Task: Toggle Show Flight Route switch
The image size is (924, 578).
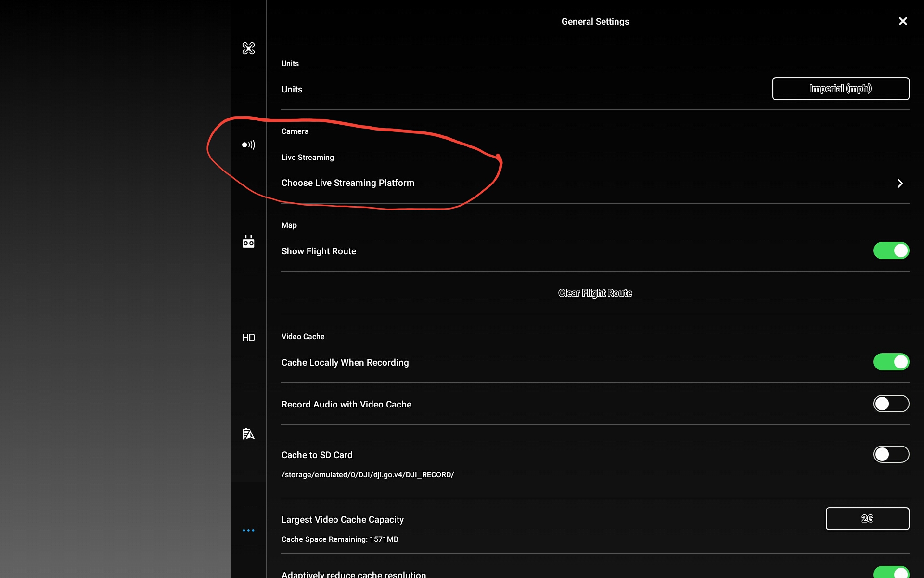Action: [x=891, y=250]
